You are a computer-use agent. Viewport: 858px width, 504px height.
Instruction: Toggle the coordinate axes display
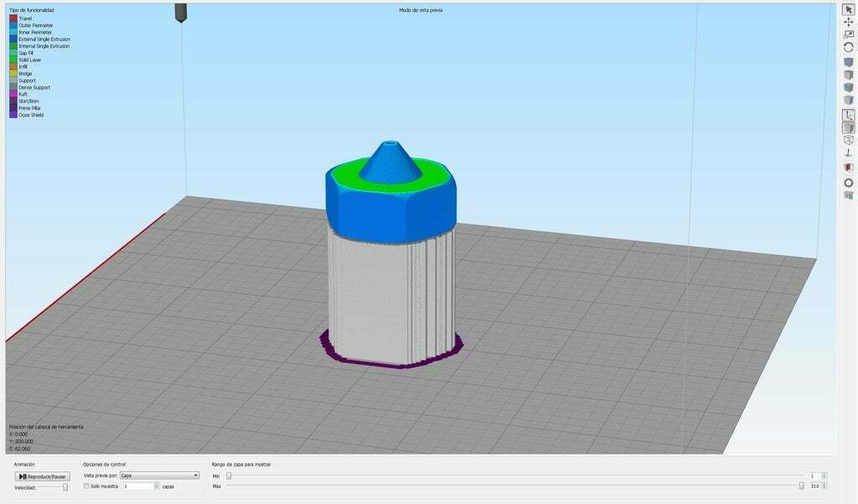coord(848,115)
